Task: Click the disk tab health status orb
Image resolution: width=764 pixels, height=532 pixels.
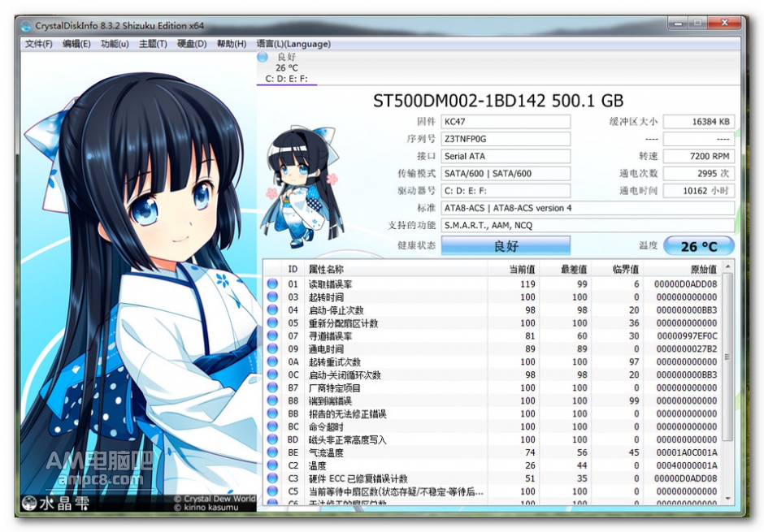Action: click(x=263, y=57)
